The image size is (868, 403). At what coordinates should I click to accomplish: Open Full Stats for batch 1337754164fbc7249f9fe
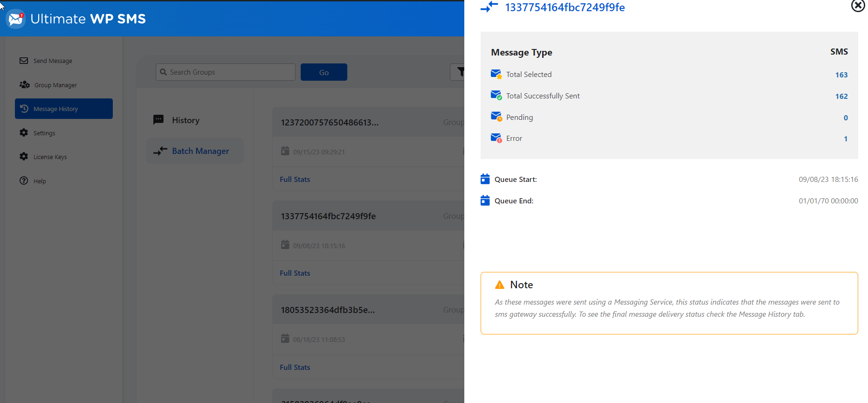click(295, 273)
